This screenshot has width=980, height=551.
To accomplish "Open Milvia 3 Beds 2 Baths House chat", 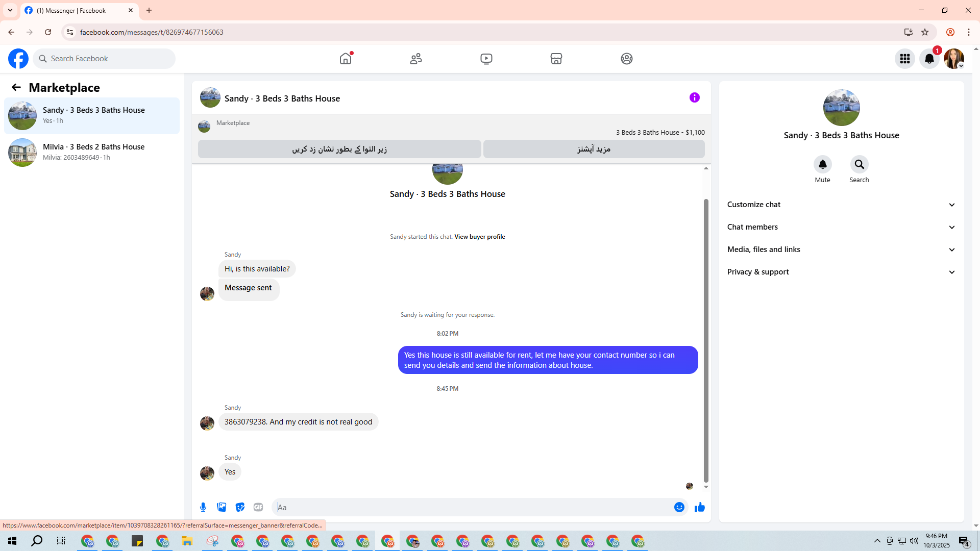I will click(x=92, y=153).
